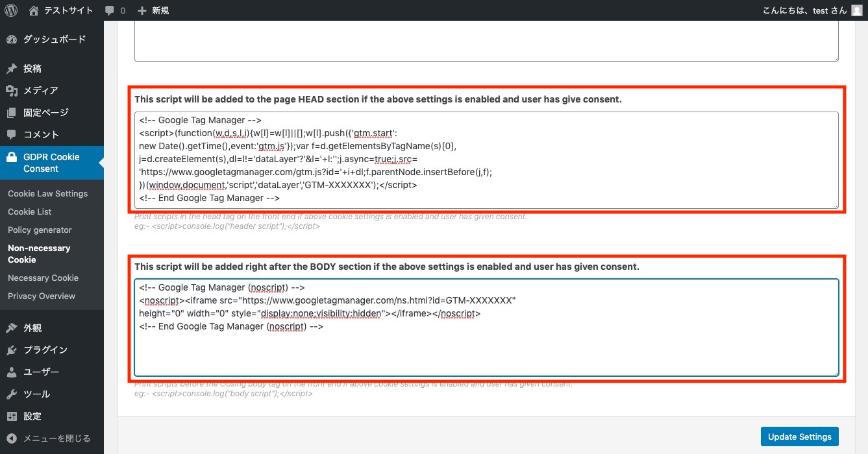
Task: Open the comments bubble in admin bar
Action: 110,10
